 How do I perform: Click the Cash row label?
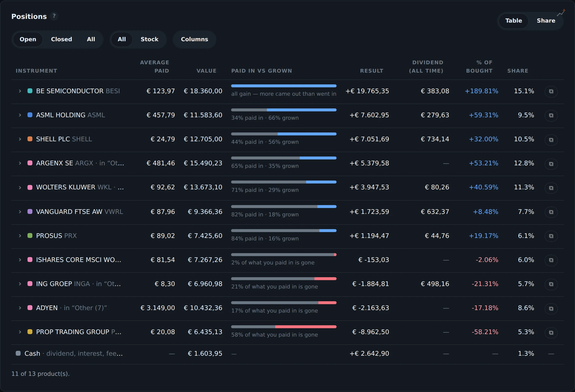(x=32, y=353)
